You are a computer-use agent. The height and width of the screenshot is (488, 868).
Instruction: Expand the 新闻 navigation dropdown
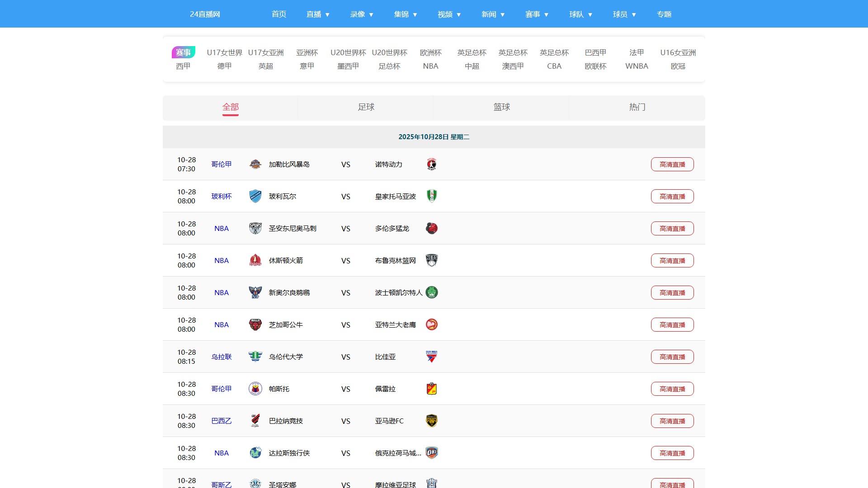(493, 14)
